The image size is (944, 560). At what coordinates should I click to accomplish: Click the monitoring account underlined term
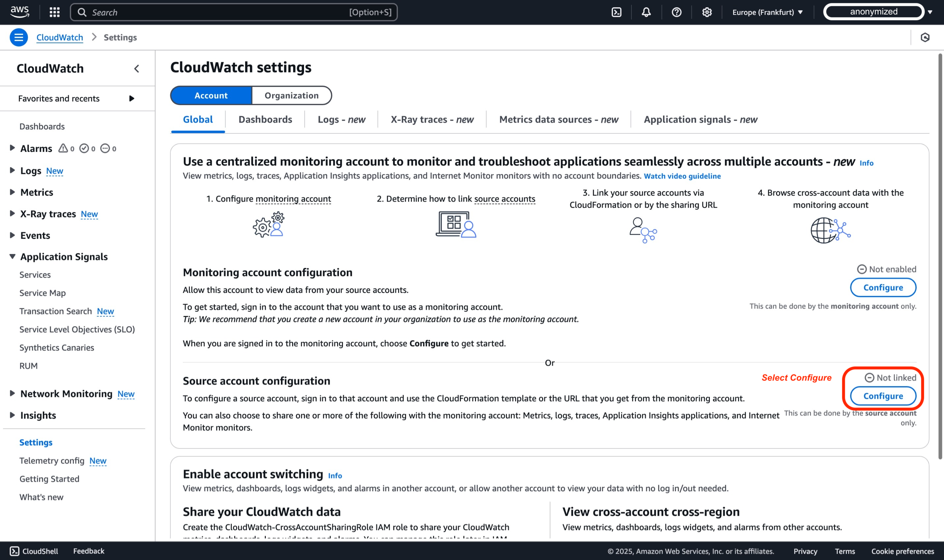293,199
